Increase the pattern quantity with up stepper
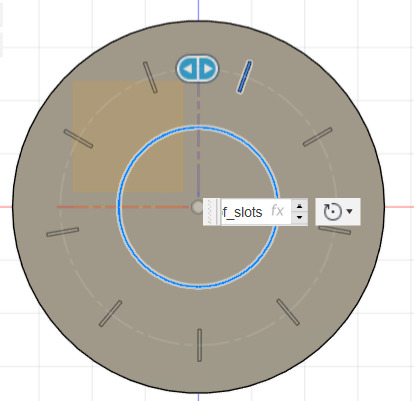The image size is (414, 401). (x=299, y=206)
